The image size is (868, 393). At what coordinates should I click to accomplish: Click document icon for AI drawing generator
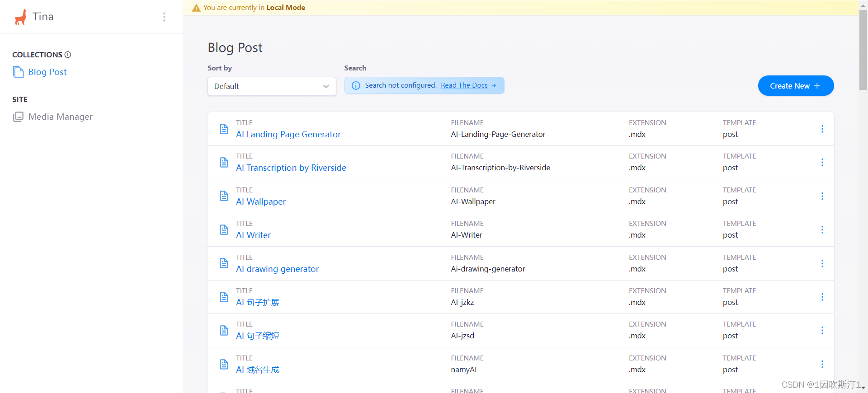pyautogui.click(x=224, y=263)
